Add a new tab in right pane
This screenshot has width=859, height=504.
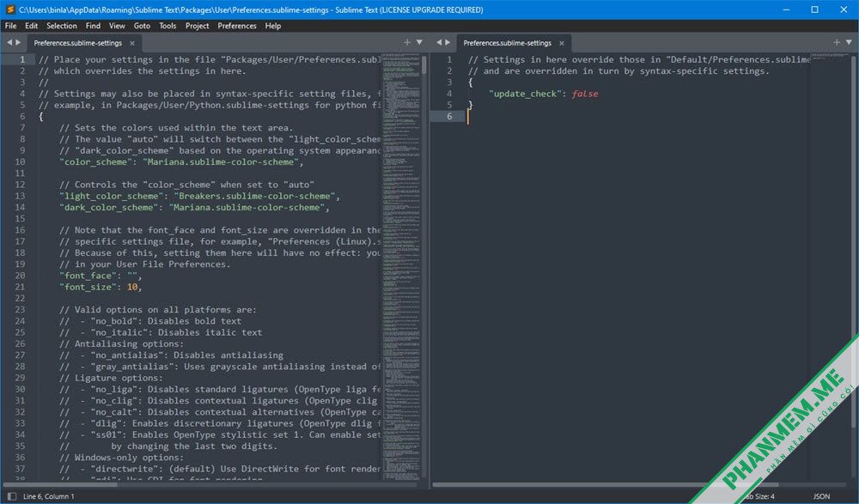coord(837,42)
